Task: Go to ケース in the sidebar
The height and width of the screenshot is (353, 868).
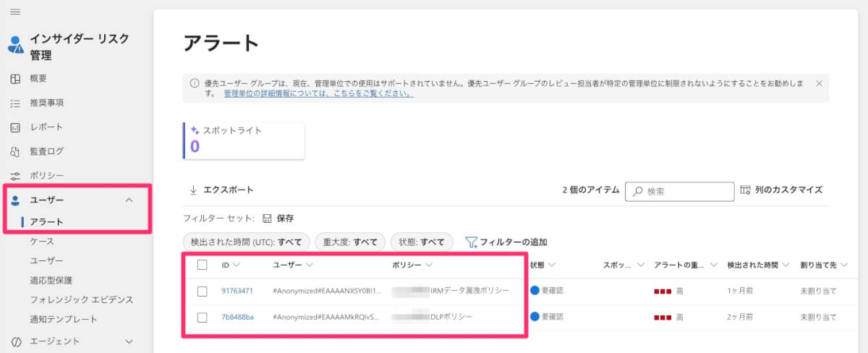Action: tap(42, 241)
